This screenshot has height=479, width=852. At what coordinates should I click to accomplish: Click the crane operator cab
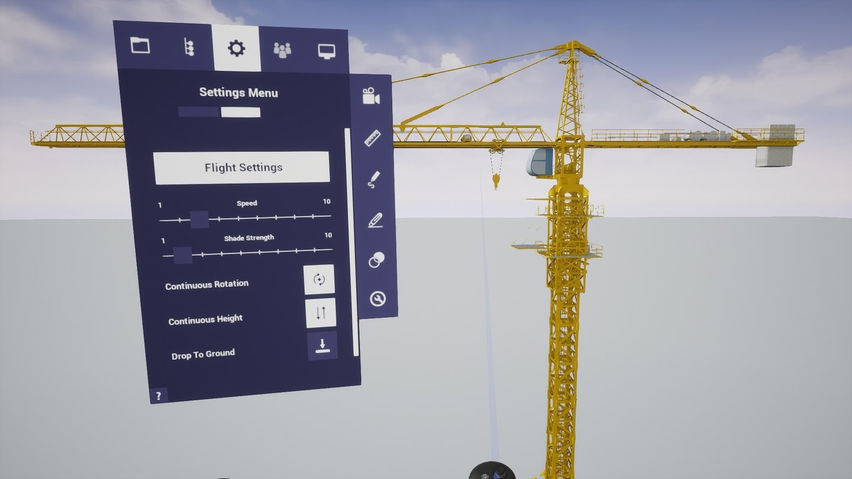[x=540, y=162]
